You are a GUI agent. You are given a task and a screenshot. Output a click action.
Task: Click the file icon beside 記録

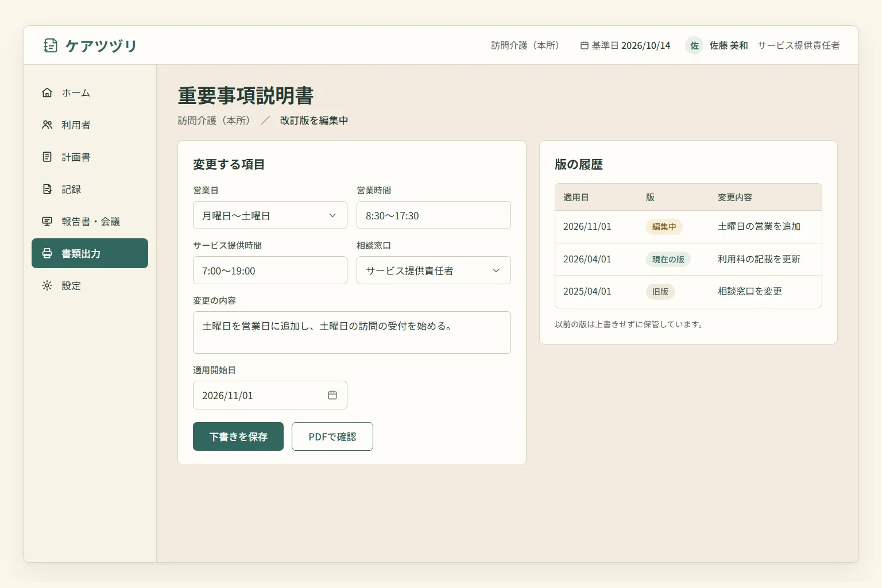[47, 189]
